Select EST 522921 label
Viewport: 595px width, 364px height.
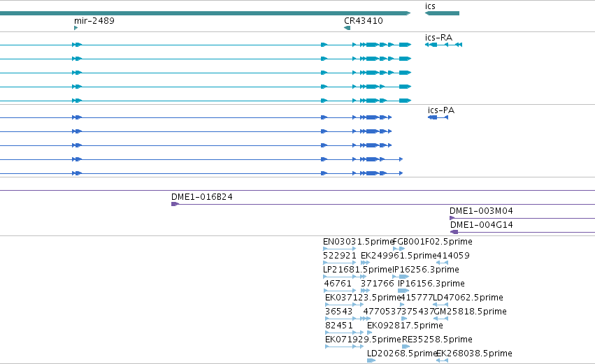tap(340, 256)
